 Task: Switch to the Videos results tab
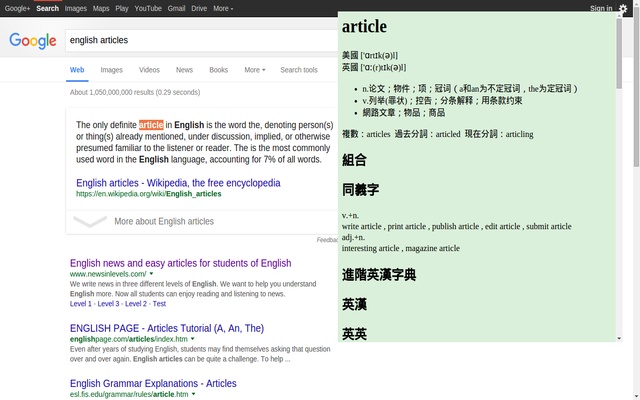(149, 70)
